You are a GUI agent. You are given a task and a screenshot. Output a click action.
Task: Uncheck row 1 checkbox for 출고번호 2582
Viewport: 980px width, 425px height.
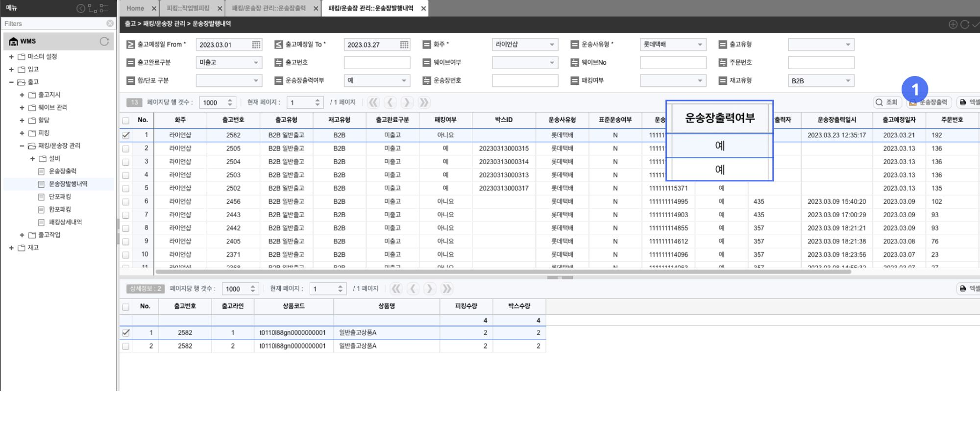(126, 135)
